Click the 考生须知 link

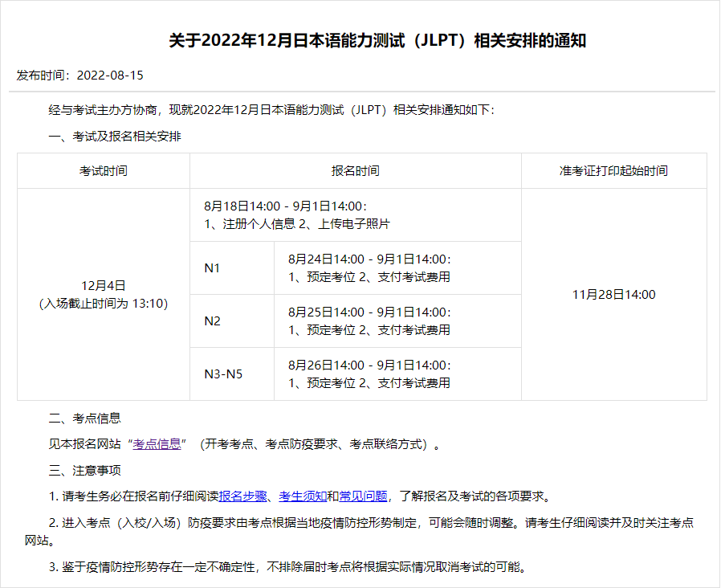pos(303,496)
